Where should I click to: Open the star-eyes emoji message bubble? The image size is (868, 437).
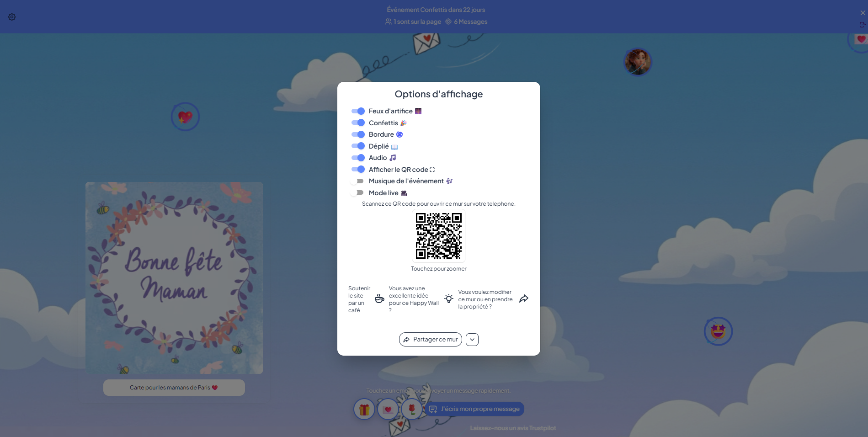tap(718, 331)
